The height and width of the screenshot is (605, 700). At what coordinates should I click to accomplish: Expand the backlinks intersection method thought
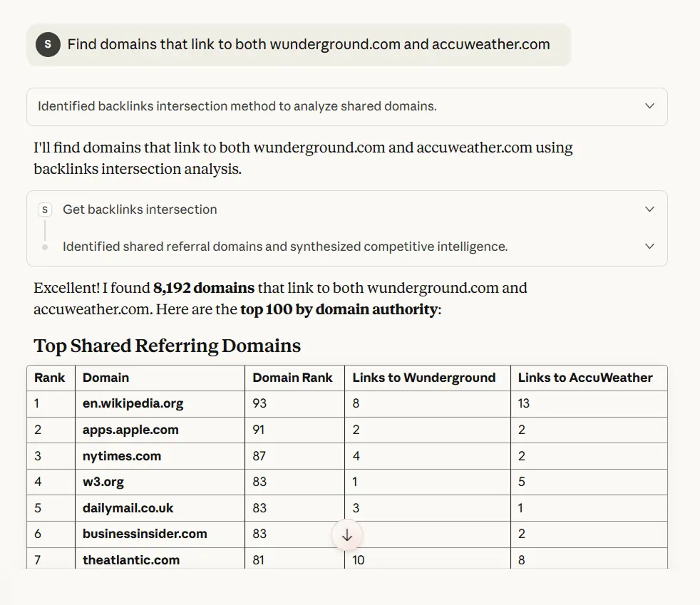649,106
